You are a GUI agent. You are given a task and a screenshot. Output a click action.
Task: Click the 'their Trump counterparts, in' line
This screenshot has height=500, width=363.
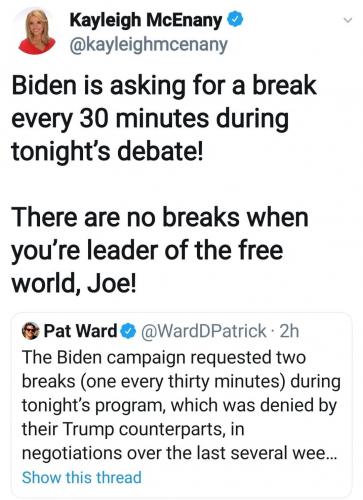pyautogui.click(x=133, y=429)
